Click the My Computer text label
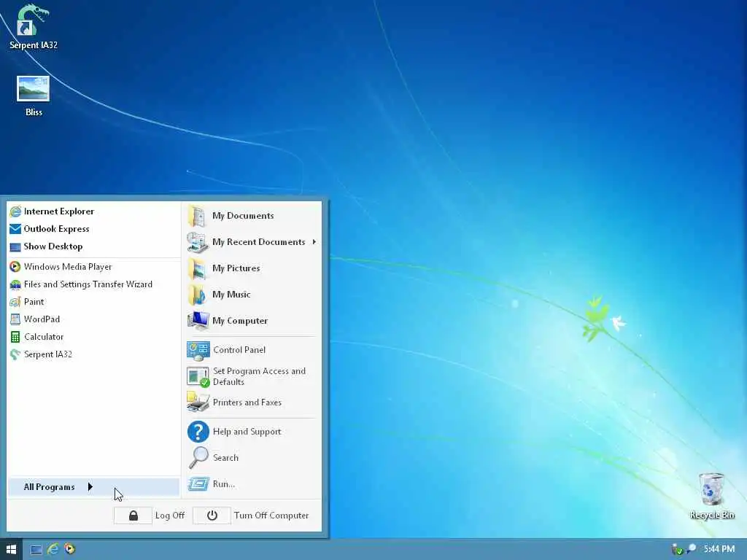 pyautogui.click(x=240, y=321)
